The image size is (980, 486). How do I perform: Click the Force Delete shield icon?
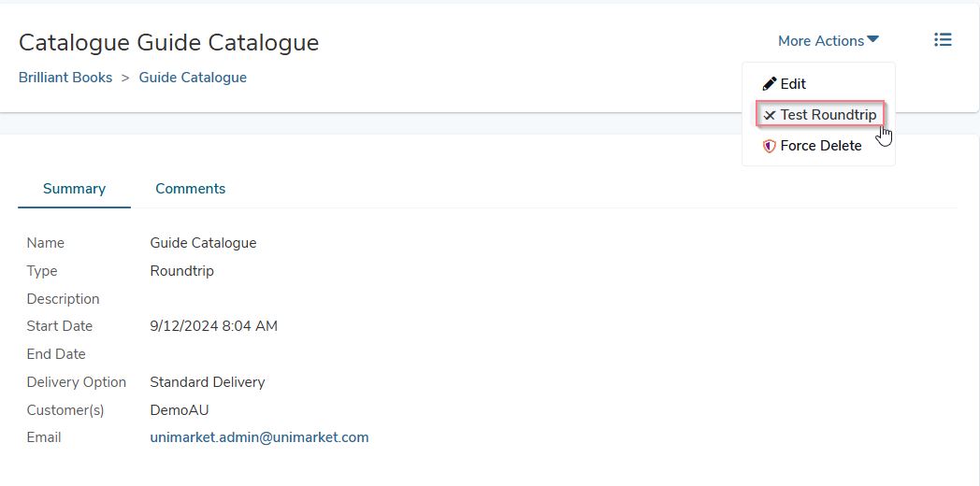point(770,146)
